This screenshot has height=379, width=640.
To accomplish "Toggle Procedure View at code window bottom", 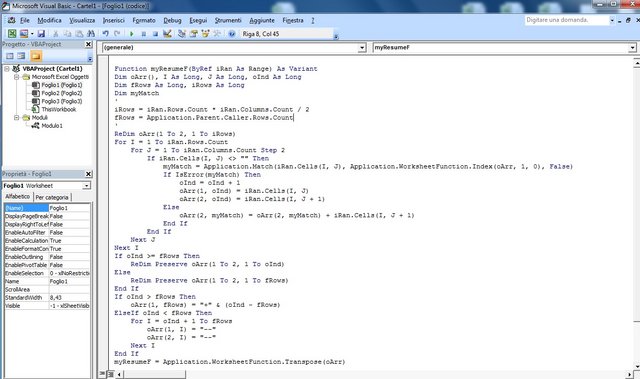I will pyautogui.click(x=102, y=374).
